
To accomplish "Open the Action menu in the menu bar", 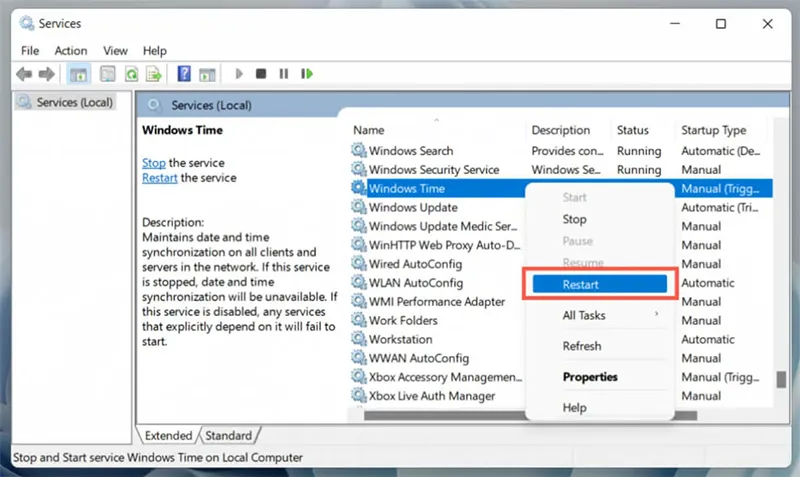I will [71, 50].
